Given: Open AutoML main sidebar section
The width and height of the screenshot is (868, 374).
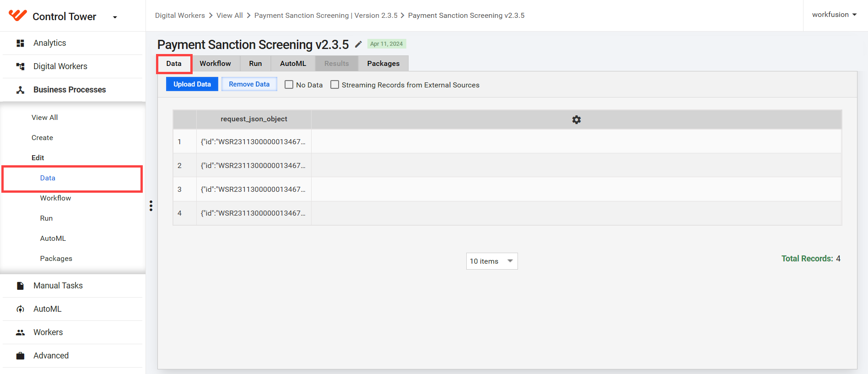Looking at the screenshot, I should point(47,309).
